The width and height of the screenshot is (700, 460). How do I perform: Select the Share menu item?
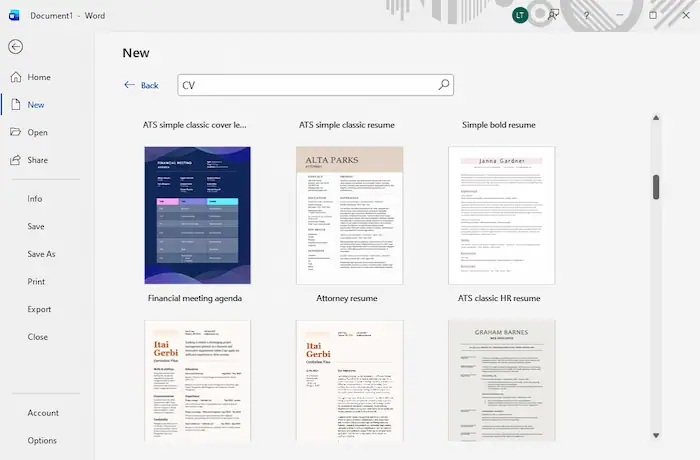click(38, 160)
